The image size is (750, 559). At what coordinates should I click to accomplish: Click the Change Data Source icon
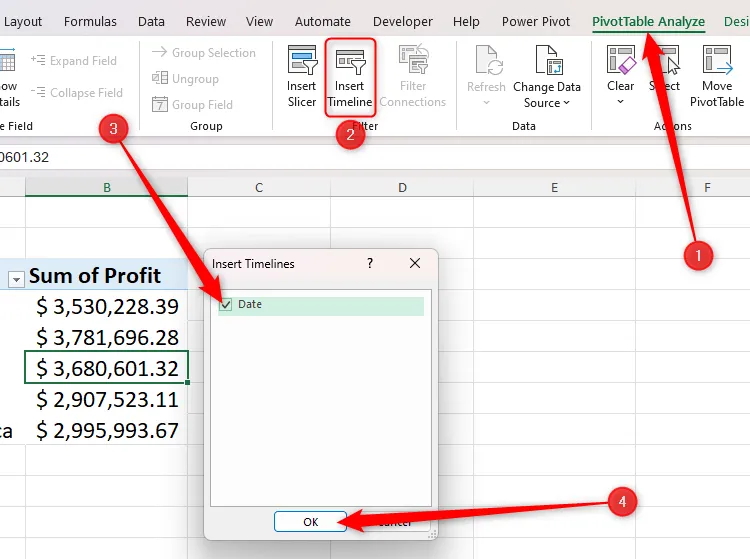tap(549, 60)
